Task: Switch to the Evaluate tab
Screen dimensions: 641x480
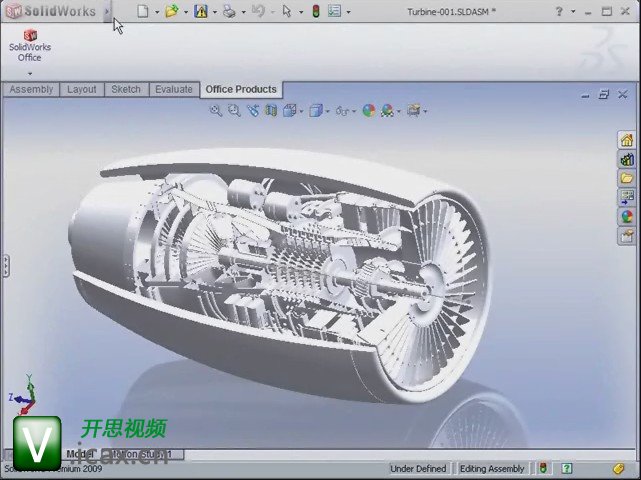Action: click(x=173, y=89)
